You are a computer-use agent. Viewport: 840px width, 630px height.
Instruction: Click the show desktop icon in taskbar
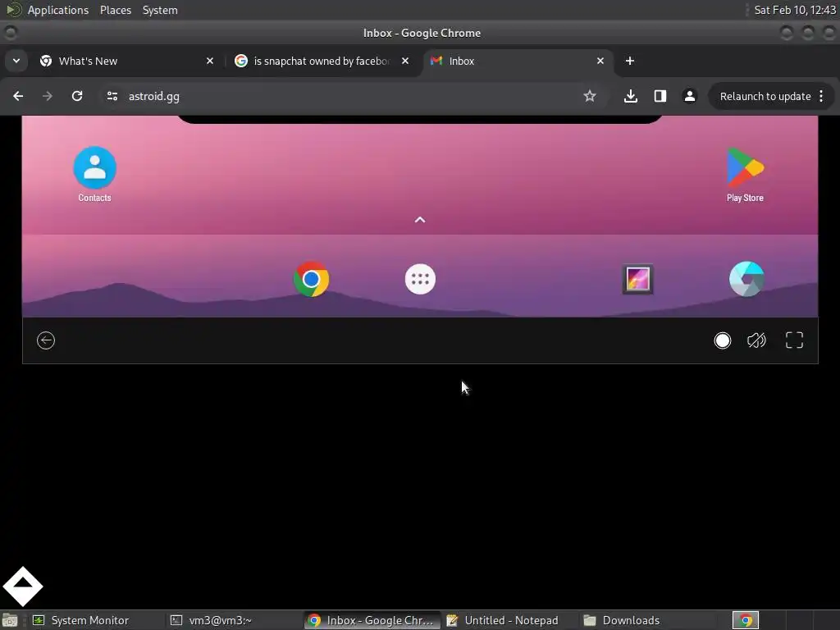pos(10,620)
